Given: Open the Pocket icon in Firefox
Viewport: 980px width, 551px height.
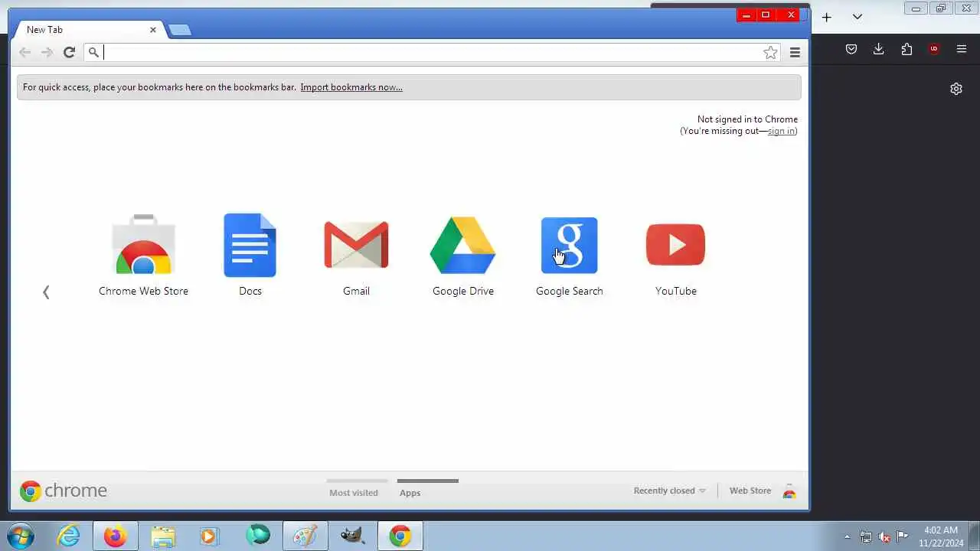Looking at the screenshot, I should [851, 49].
